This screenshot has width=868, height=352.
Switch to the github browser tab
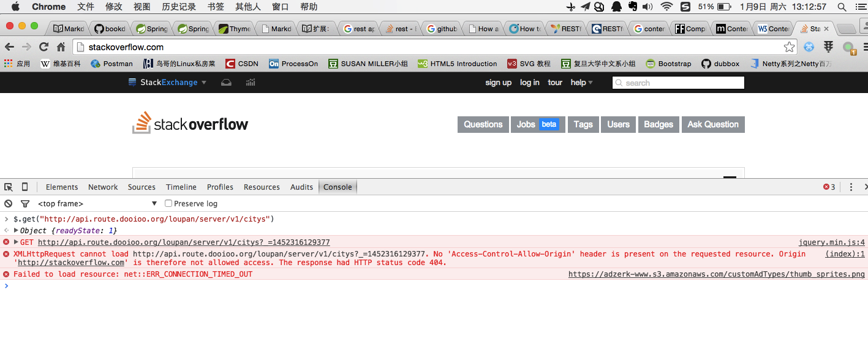(441, 29)
